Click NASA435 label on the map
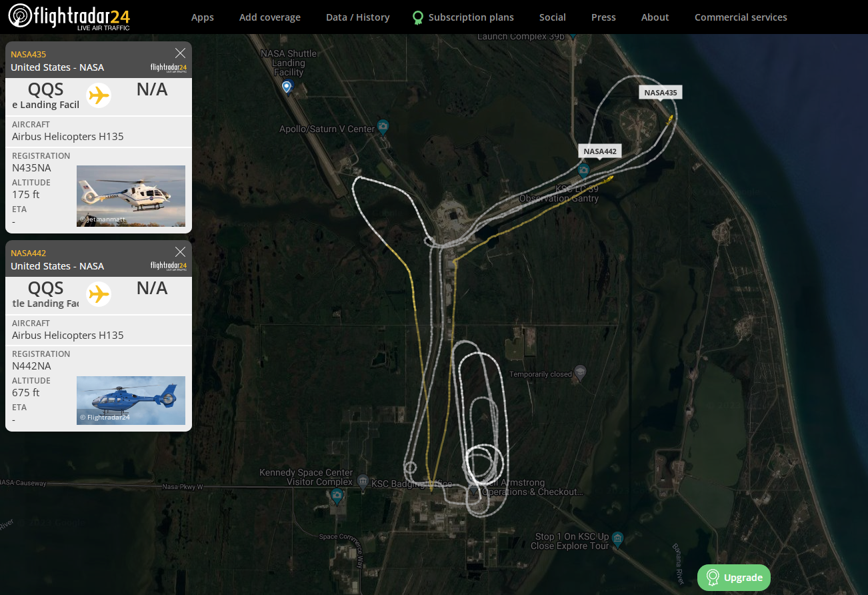The height and width of the screenshot is (595, 868). tap(661, 93)
